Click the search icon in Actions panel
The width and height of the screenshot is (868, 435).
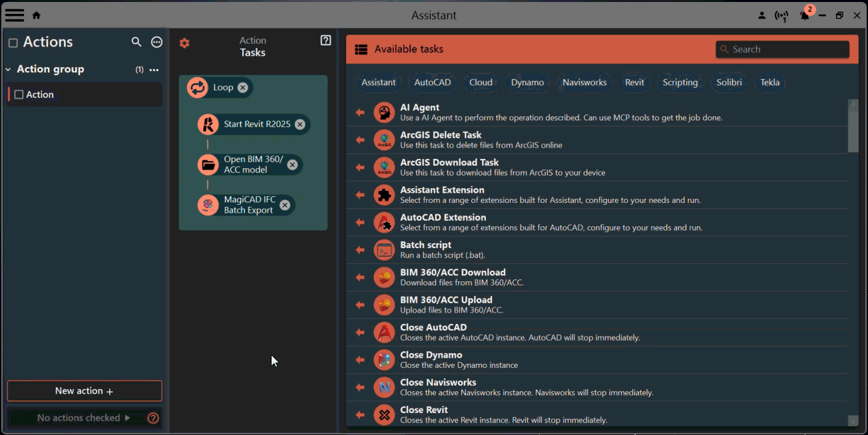tap(136, 42)
